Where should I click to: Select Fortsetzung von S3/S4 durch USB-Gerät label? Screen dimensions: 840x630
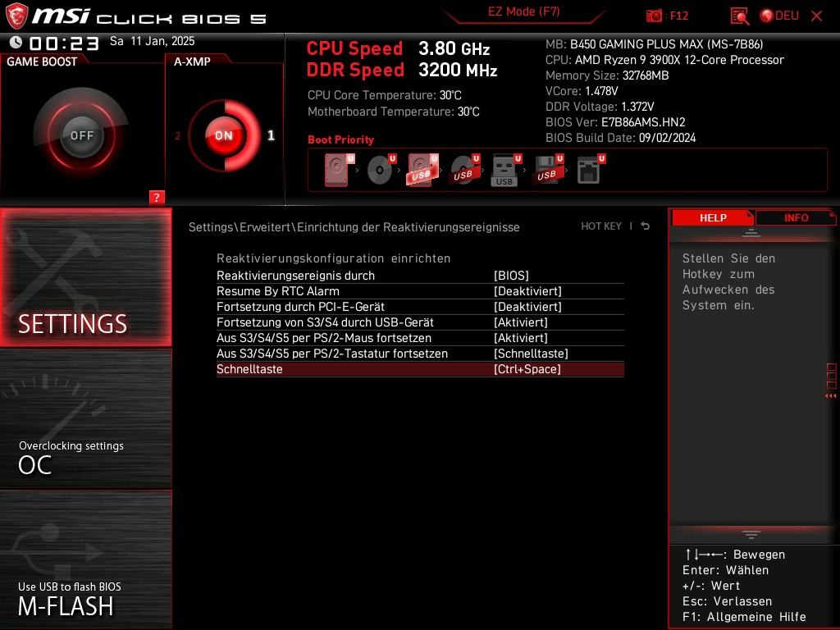[325, 322]
